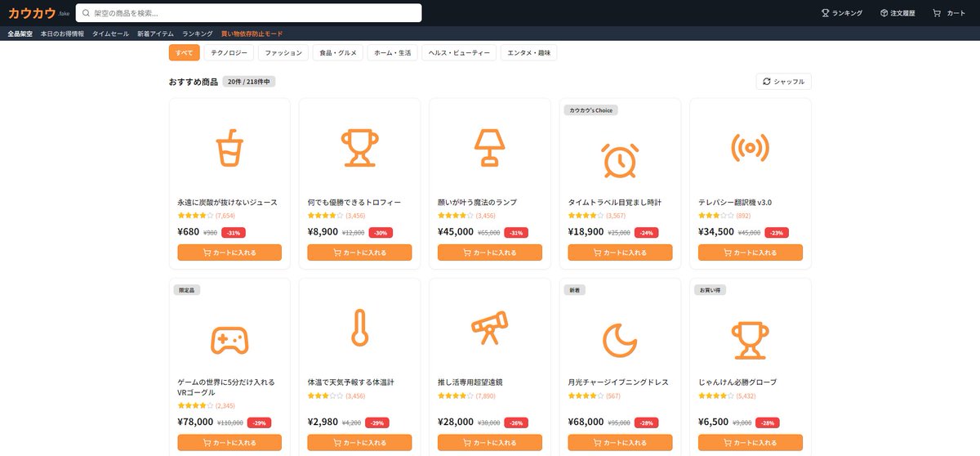Open ランキング in the secondary navigation bar
Screen dimensions: 980x456
tap(198, 34)
